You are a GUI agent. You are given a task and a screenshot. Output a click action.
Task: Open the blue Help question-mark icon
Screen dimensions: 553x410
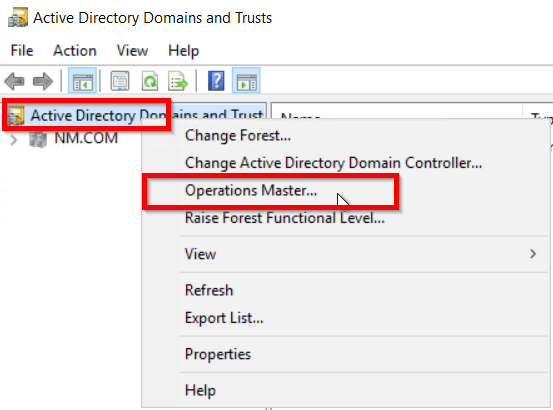coord(216,81)
